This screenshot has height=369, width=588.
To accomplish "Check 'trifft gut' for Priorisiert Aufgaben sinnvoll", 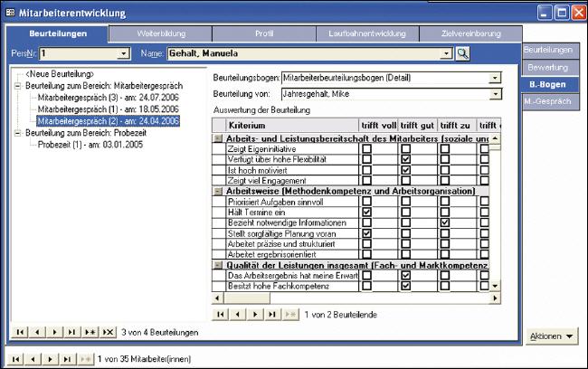I will [x=405, y=202].
